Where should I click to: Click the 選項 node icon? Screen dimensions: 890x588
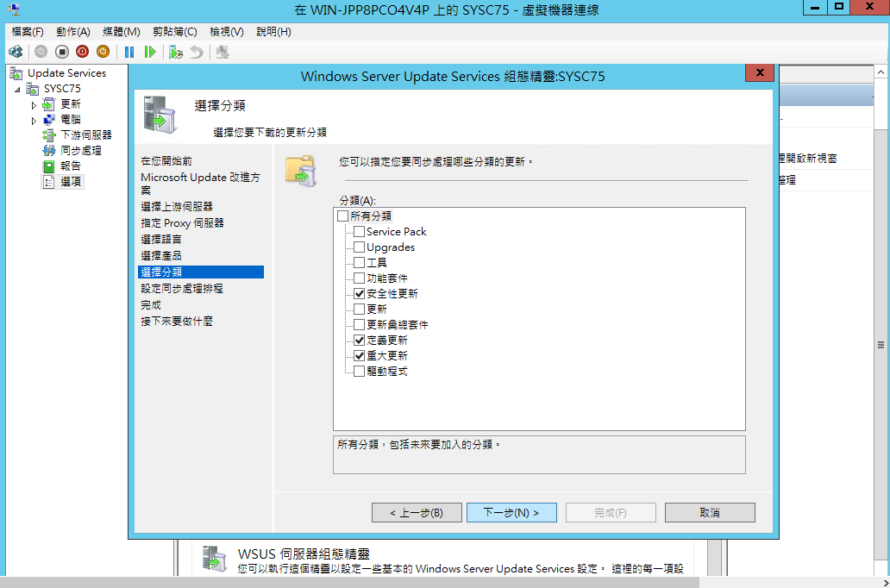[49, 182]
